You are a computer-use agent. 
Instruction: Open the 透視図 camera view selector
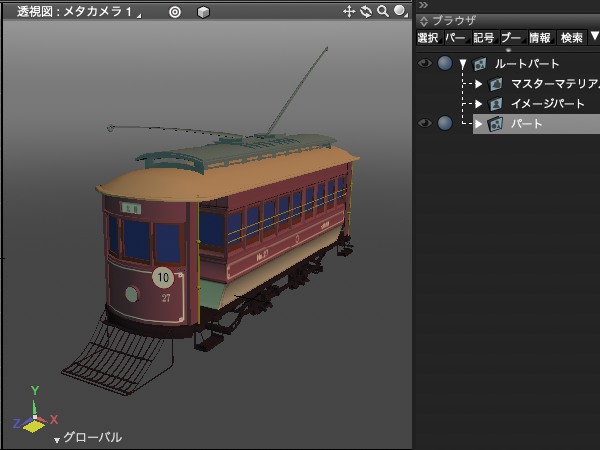(x=80, y=12)
